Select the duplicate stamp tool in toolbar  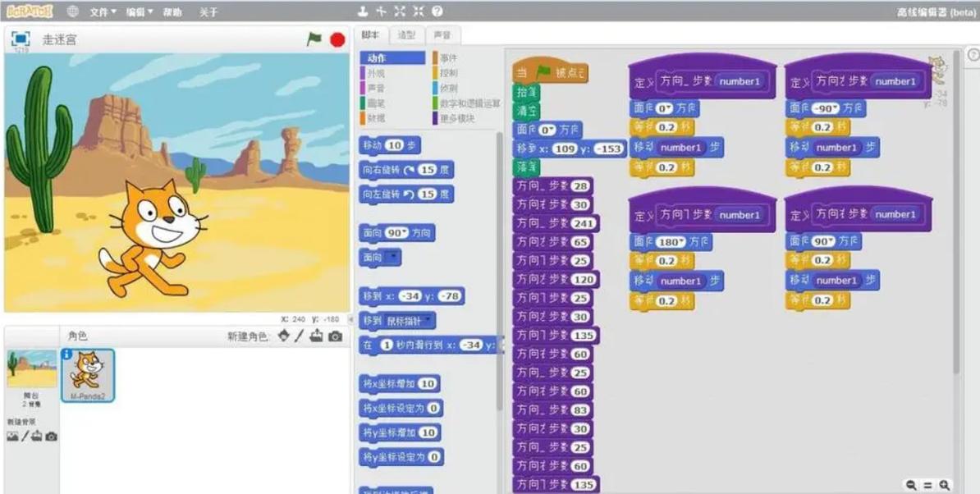362,11
